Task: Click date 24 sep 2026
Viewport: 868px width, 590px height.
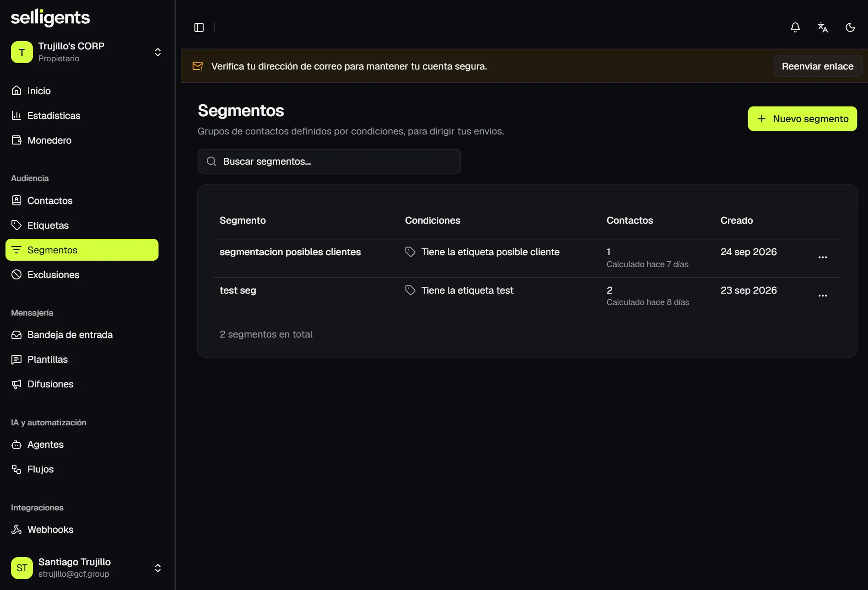Action: [749, 252]
